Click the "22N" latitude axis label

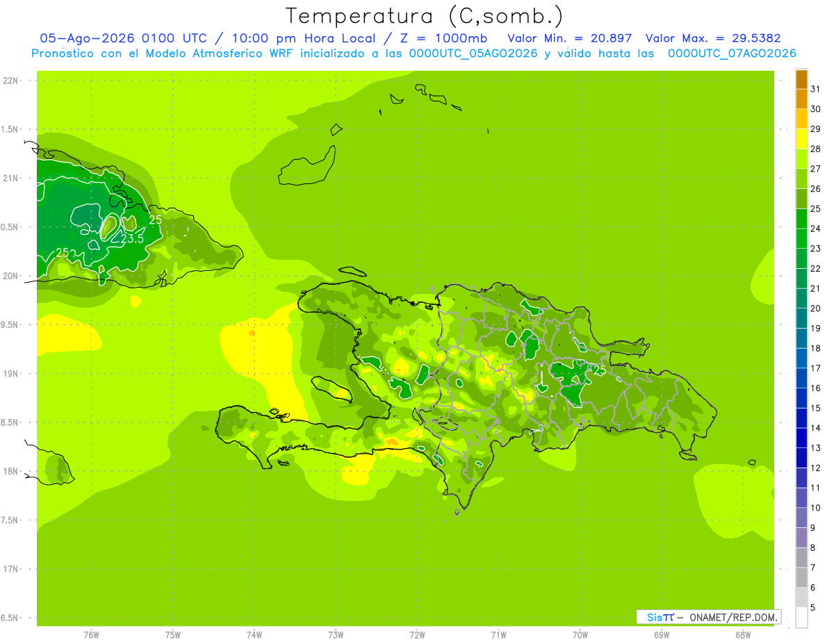10,81
